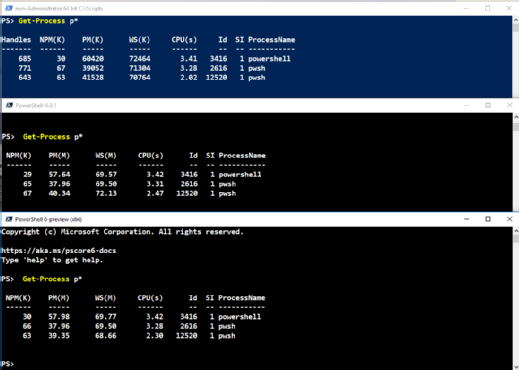
Task: Click the PM(M) value 57.64
Action: [59, 174]
